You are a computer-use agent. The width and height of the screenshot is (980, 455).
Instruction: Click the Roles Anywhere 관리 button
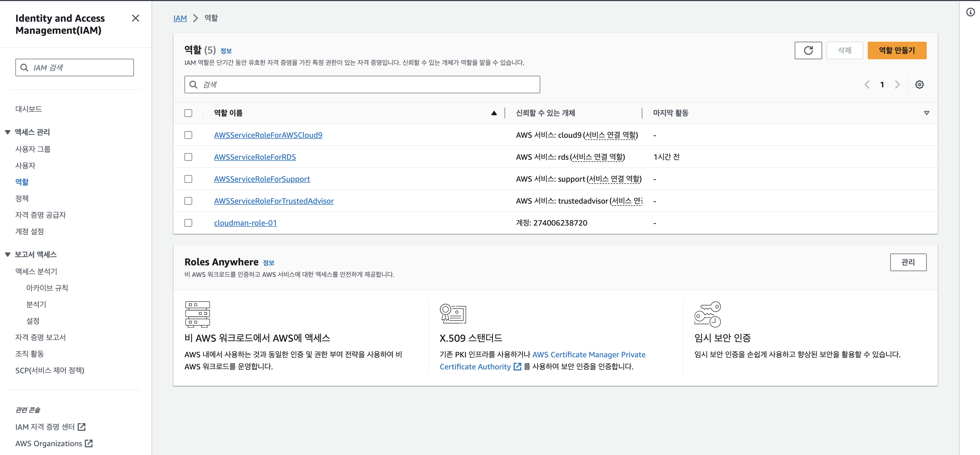click(908, 262)
